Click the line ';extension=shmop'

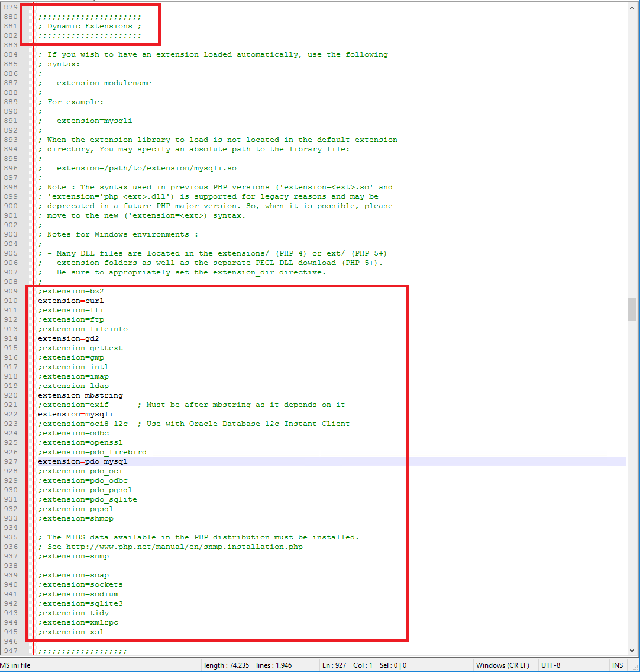tap(76, 519)
